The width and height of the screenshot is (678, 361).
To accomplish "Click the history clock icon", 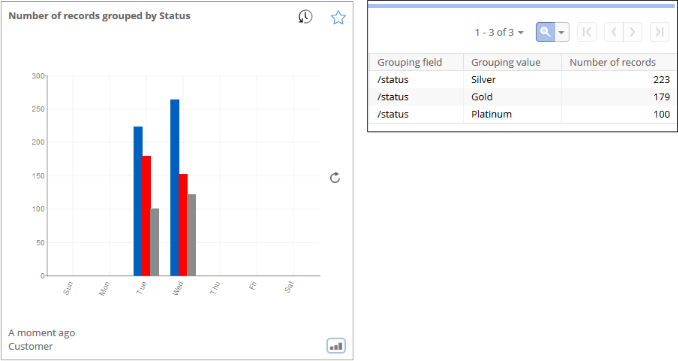I will pyautogui.click(x=305, y=17).
